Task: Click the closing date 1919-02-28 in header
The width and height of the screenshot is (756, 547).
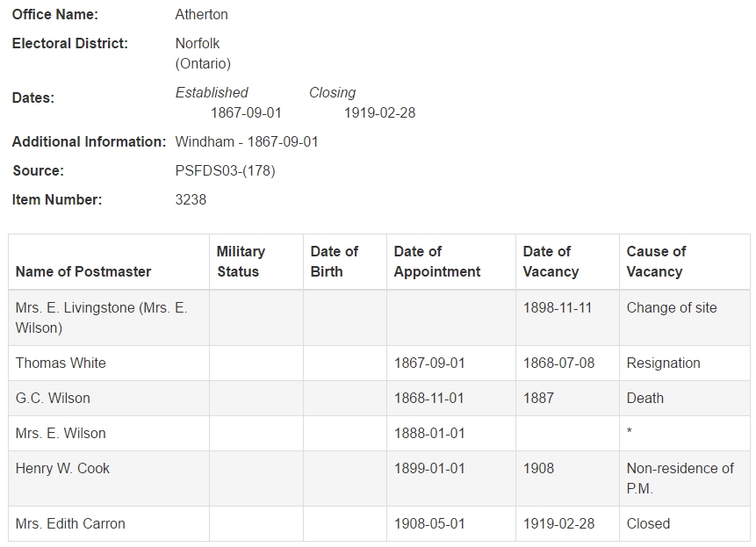Action: [x=379, y=112]
